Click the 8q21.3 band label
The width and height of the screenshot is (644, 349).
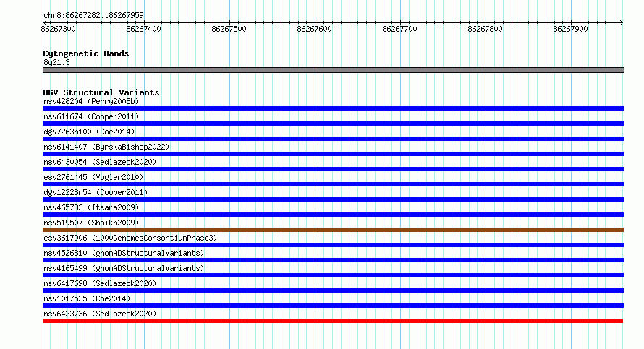[x=56, y=62]
